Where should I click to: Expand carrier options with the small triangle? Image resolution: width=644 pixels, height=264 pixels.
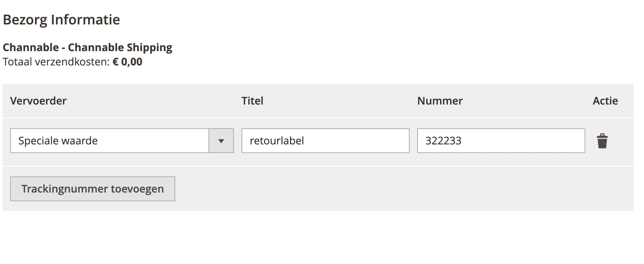[x=221, y=141]
